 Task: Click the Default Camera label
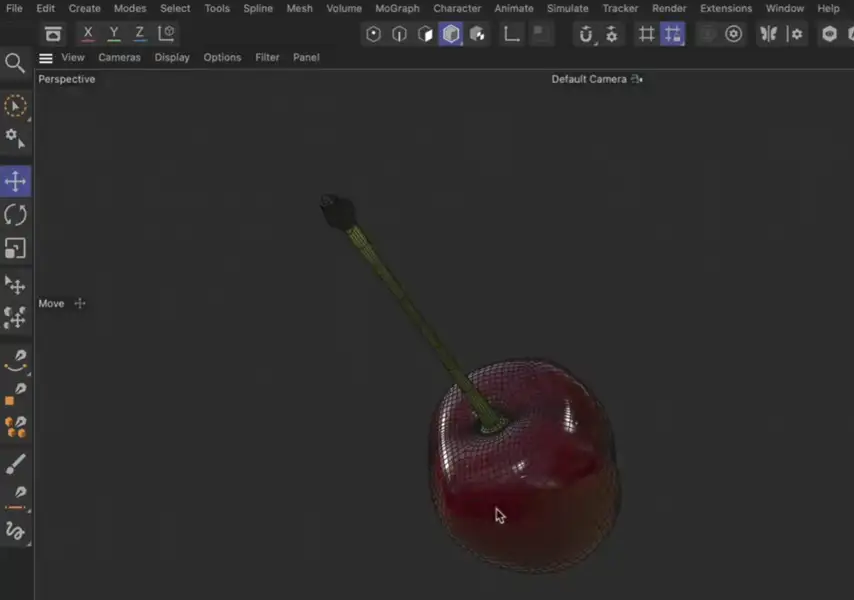click(x=589, y=79)
